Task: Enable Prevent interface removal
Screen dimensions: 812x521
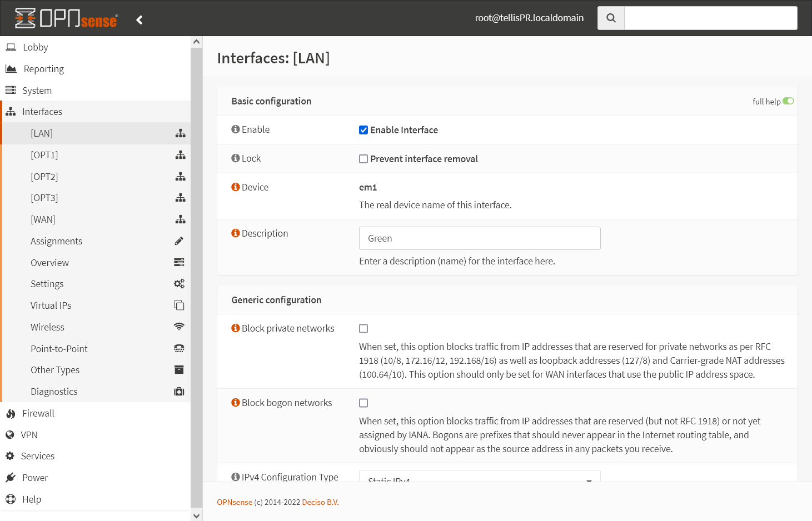Action: (363, 159)
